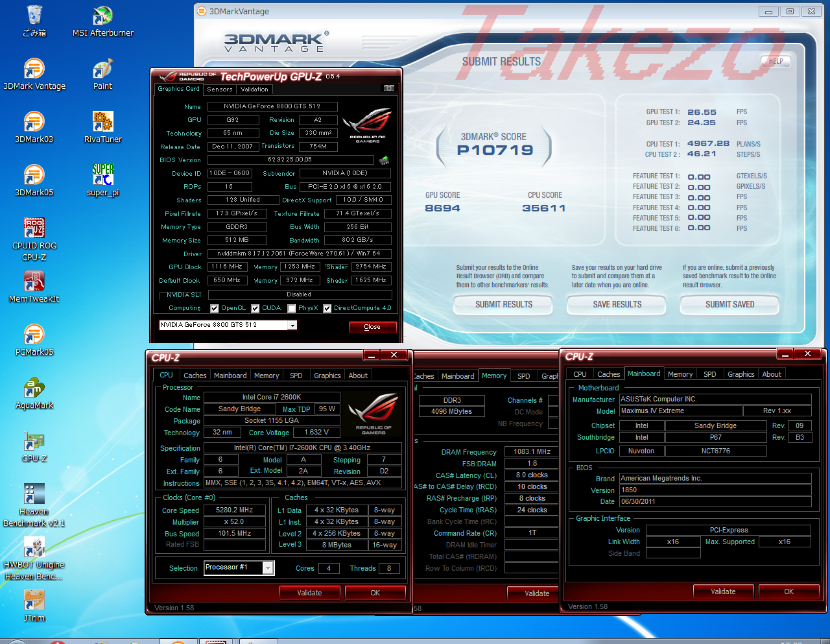Toggle the PhysX checkbox in GPU-Z
The image size is (830, 644).
(x=292, y=309)
